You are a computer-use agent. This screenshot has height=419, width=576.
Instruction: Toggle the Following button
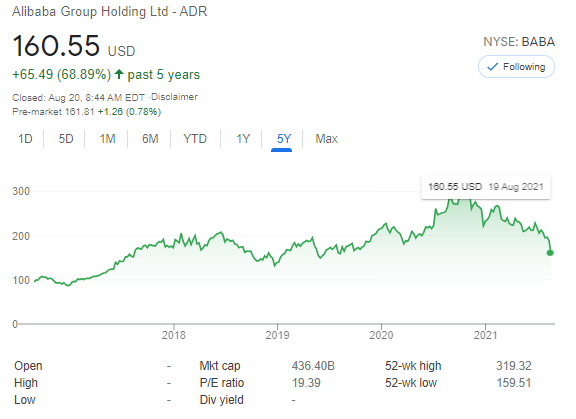(516, 67)
